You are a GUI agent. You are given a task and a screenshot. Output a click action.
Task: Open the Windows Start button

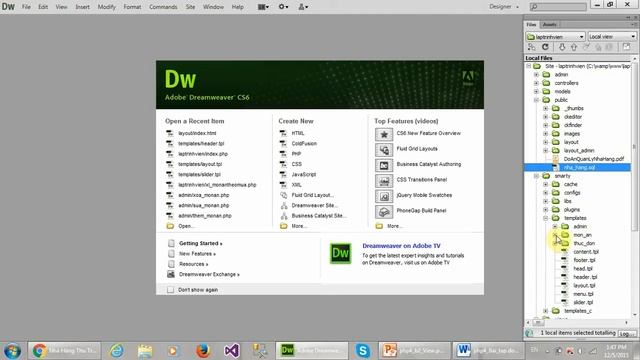(x=12, y=351)
